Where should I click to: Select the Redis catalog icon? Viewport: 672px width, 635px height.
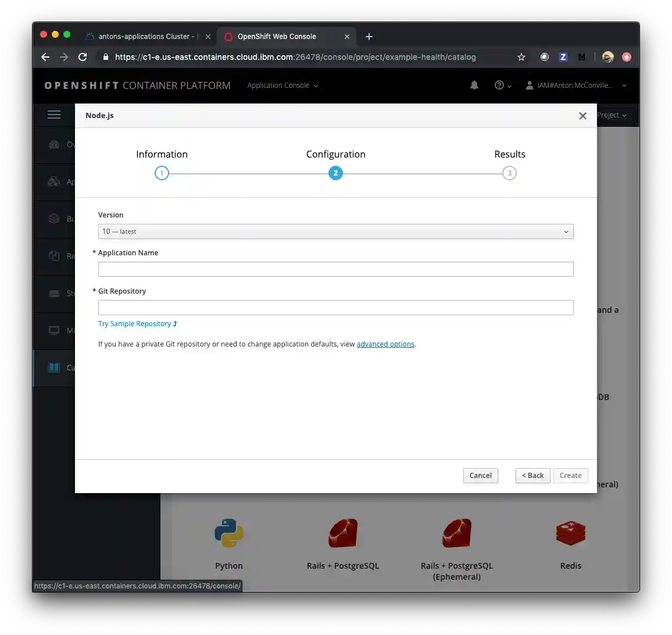[570, 533]
